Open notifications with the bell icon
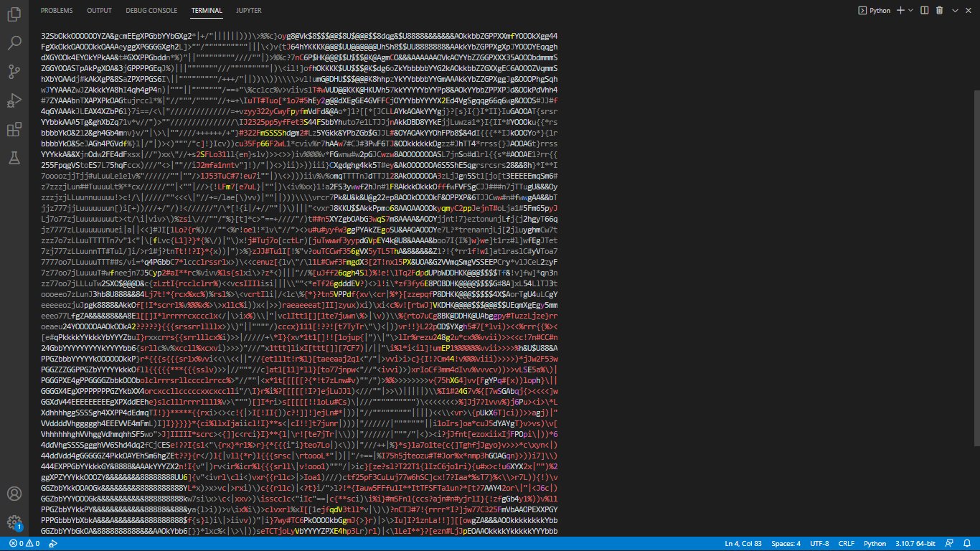The width and height of the screenshot is (980, 551). pyautogui.click(x=966, y=544)
